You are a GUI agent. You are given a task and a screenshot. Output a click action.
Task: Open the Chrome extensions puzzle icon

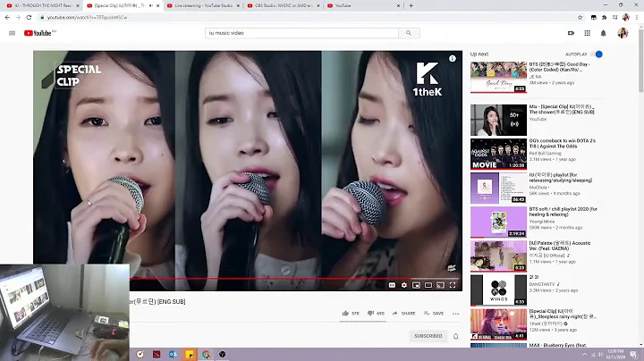(x=604, y=17)
